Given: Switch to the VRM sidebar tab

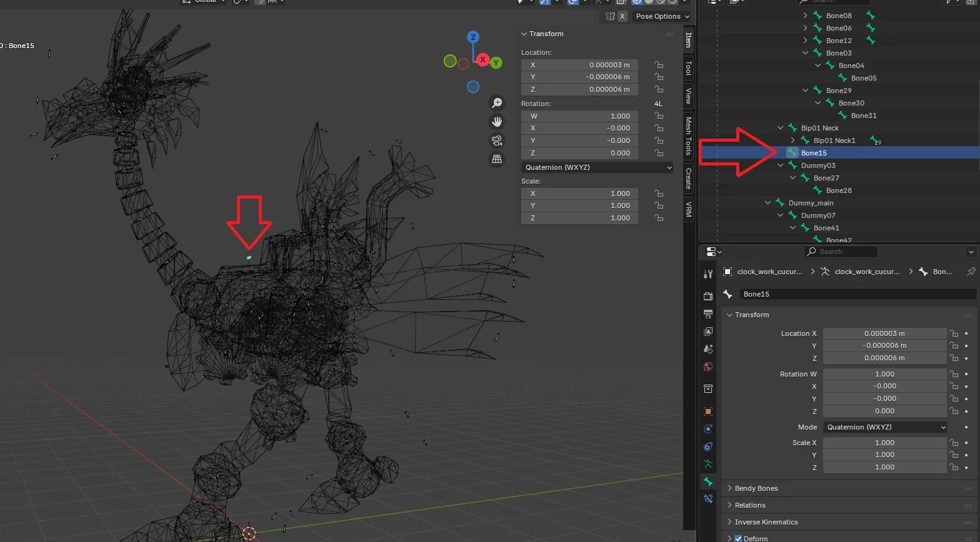Looking at the screenshot, I should point(689,209).
